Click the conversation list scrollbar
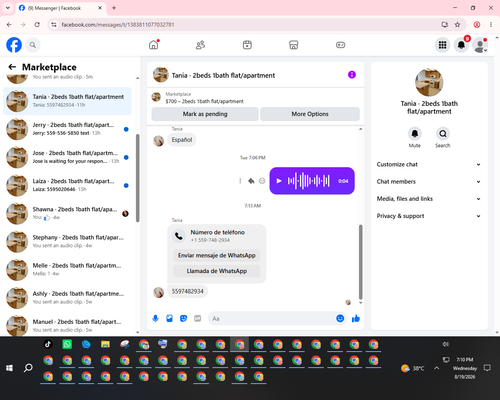Screen dimensions: 500x400 138,178
